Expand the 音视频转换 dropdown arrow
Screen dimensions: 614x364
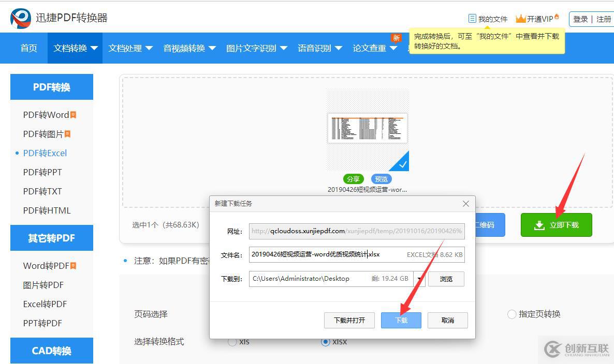click(212, 48)
